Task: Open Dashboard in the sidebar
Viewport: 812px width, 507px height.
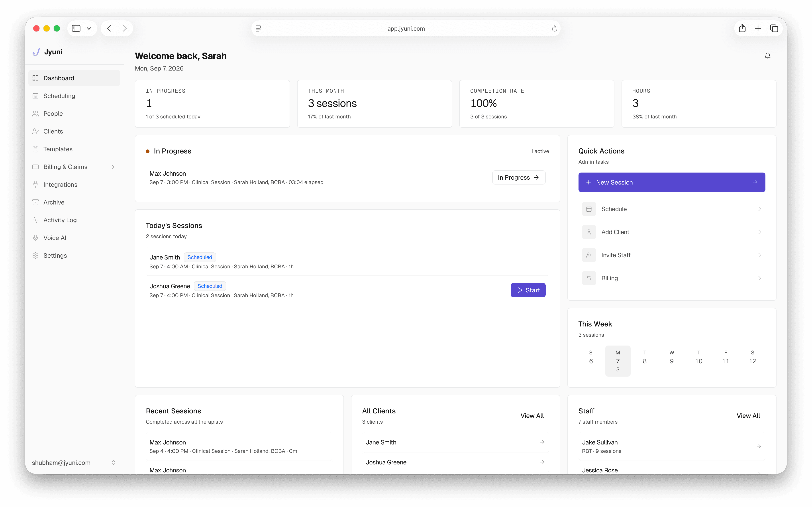Action: pos(74,78)
